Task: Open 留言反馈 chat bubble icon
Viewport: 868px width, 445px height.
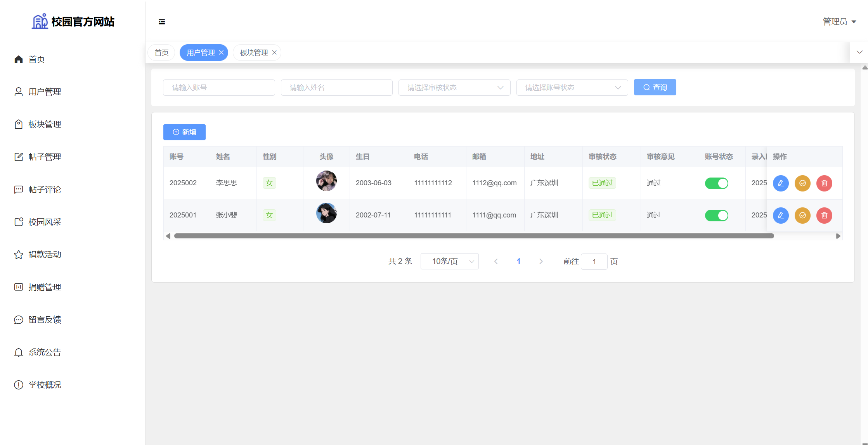Action: coord(19,319)
